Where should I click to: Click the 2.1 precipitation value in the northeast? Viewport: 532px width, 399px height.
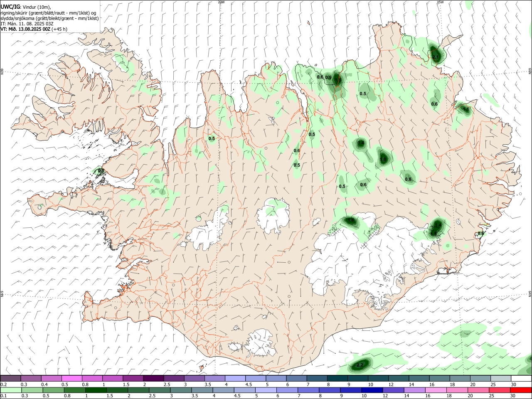click(436, 57)
